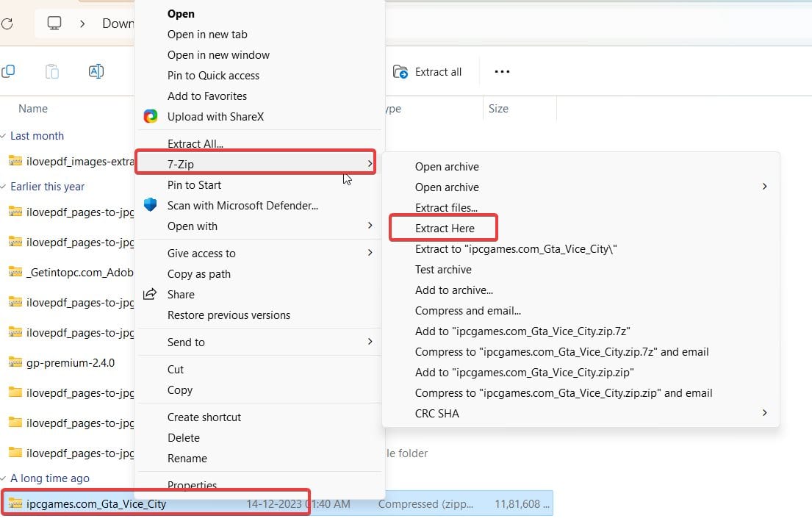The width and height of the screenshot is (812, 524).
Task: Click Test archive in the 7-Zip submenu
Action: point(443,269)
